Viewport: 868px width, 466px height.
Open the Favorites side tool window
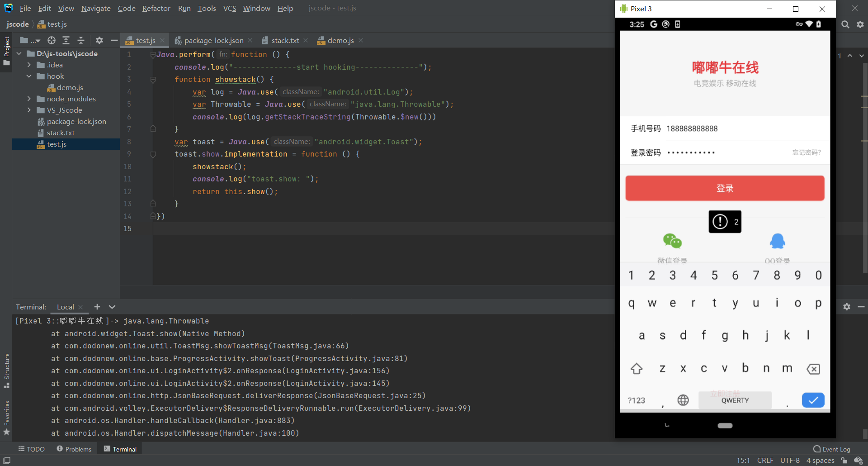6,418
